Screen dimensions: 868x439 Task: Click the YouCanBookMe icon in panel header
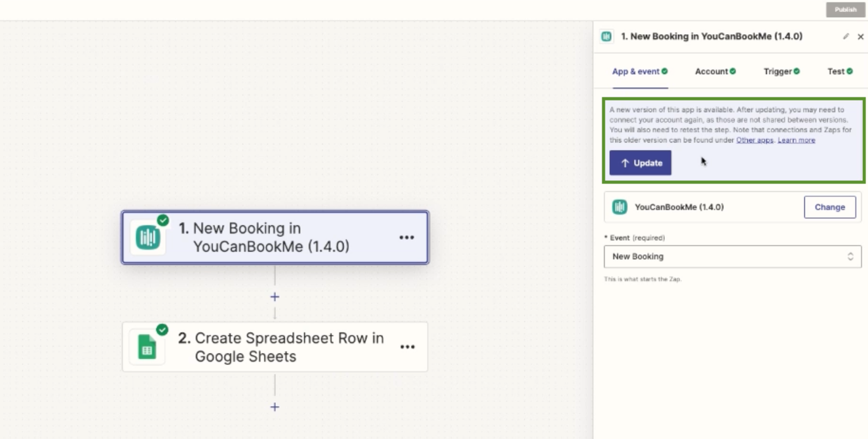point(607,37)
